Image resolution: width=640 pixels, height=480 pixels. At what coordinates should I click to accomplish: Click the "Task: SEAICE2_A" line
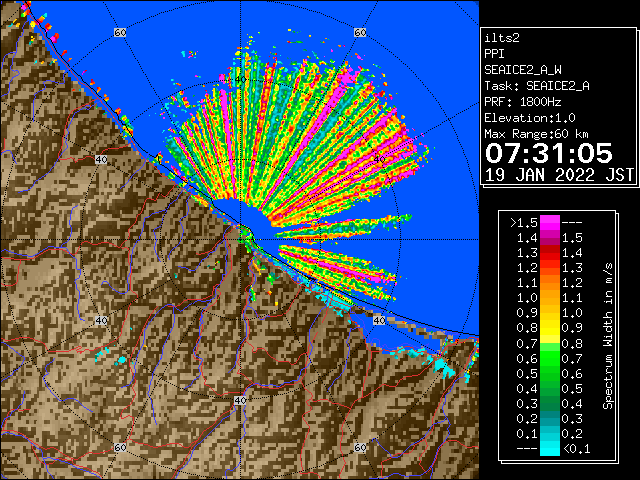coord(537,86)
